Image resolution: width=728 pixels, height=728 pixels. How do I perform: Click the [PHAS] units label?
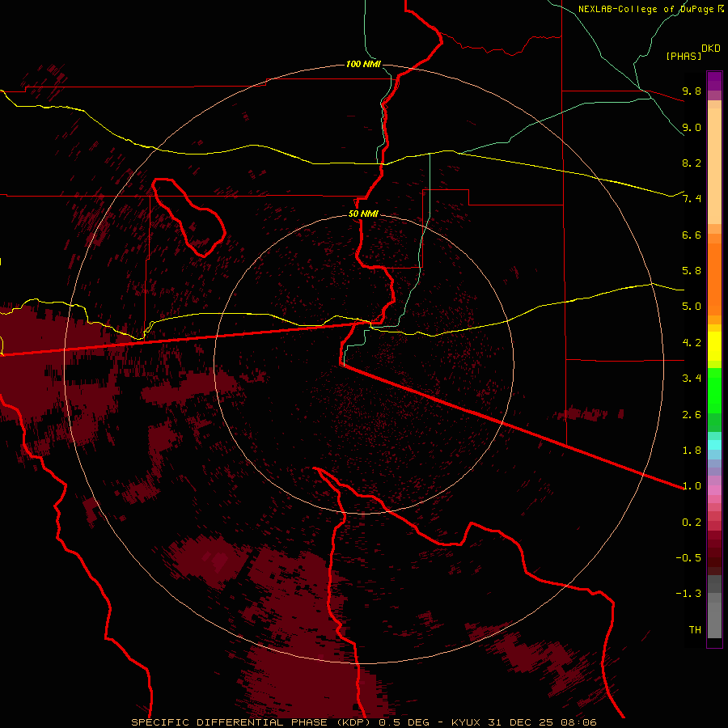[684, 56]
